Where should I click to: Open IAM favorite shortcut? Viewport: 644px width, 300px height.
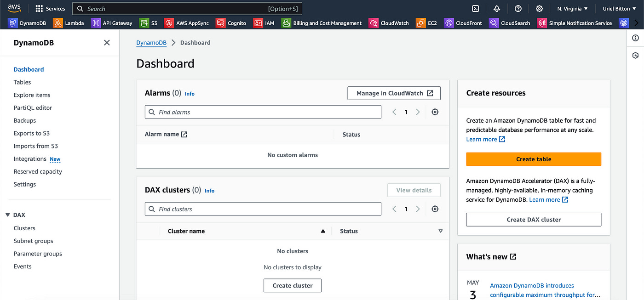point(264,23)
